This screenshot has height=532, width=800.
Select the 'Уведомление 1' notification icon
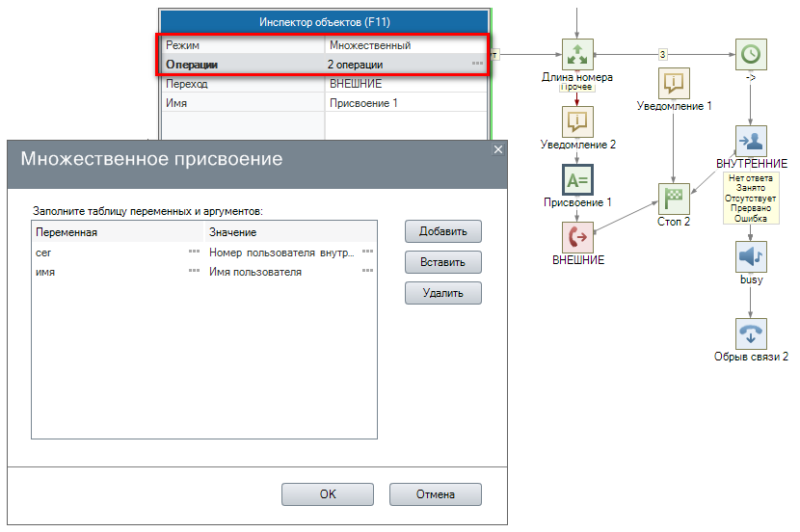(x=674, y=83)
